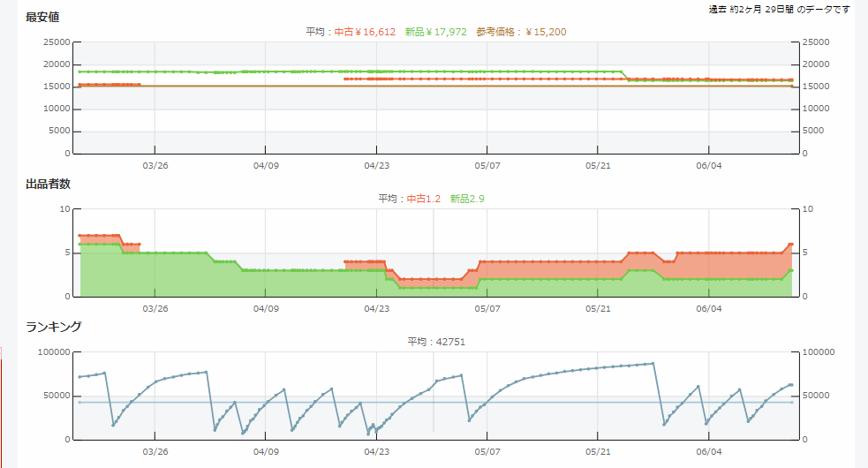Toggle the 新品 ¥17,972 legend entry

click(x=435, y=32)
